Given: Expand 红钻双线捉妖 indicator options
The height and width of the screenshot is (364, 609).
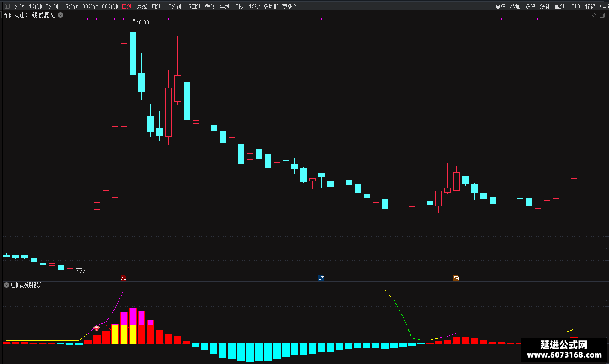Looking at the screenshot, I should coord(6,285).
